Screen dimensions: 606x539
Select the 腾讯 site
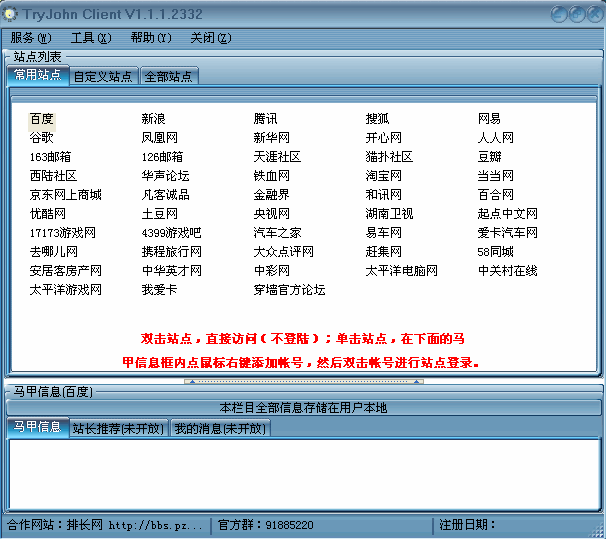(x=266, y=119)
